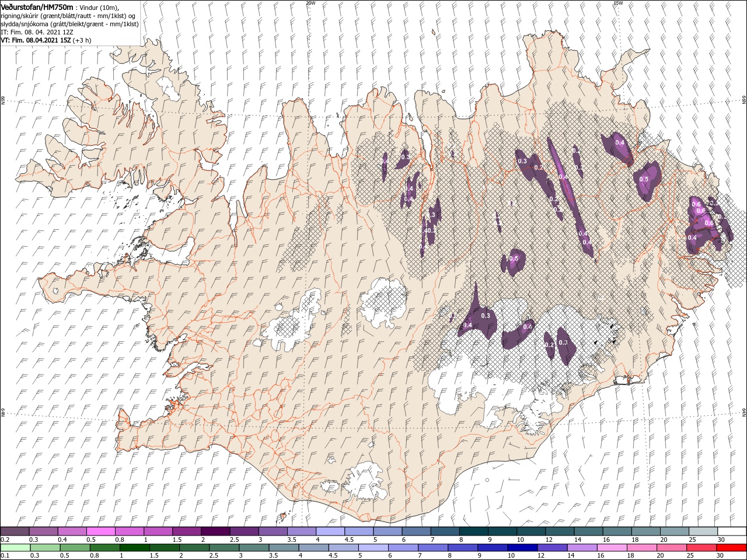Click the bright red rain swatch at 30

[x=731, y=548]
